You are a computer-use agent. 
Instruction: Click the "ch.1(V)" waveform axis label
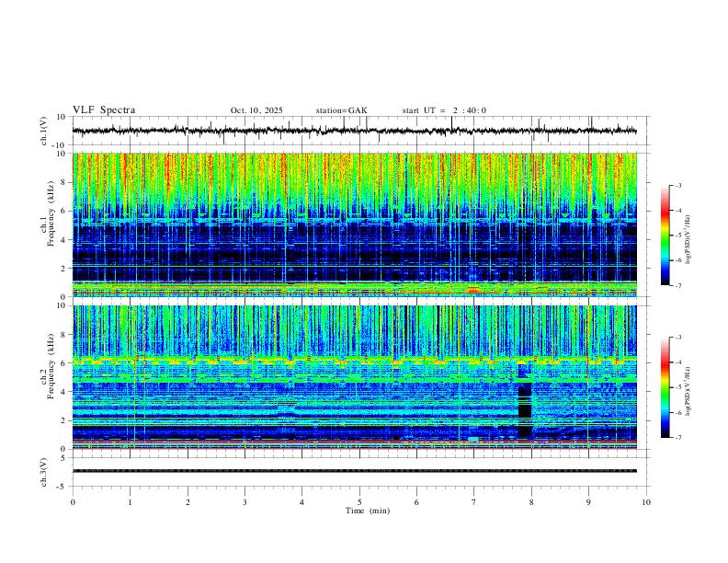click(44, 131)
